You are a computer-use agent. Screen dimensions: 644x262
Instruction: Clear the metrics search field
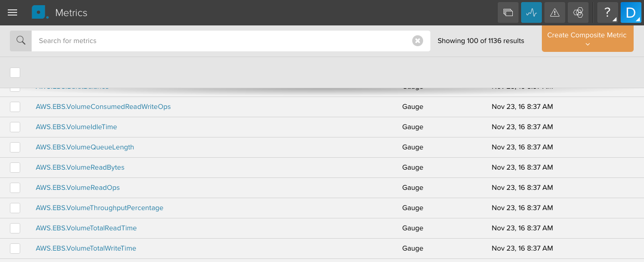tap(417, 40)
